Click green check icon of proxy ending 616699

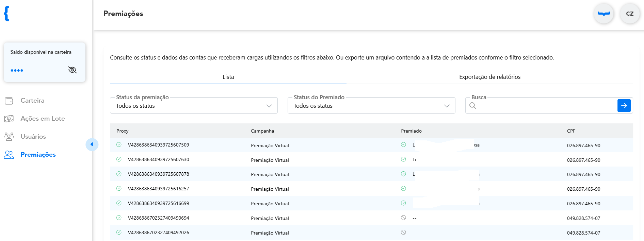pyautogui.click(x=119, y=203)
